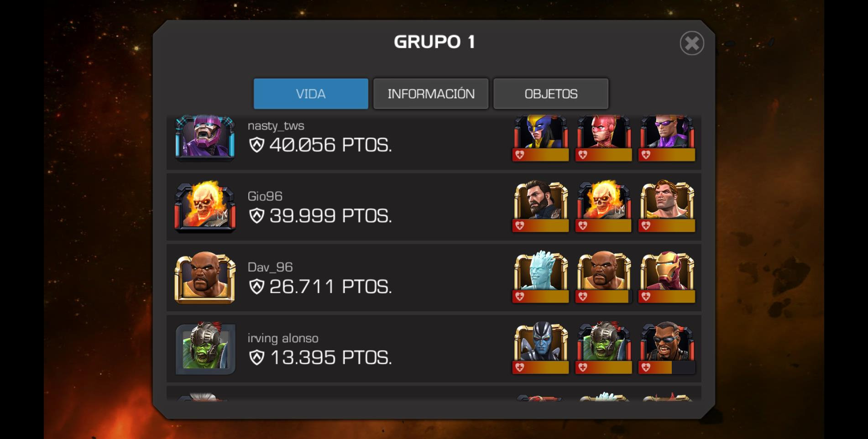Click the shield icon beside 39.999 PTOS.
The height and width of the screenshot is (439, 868).
[x=257, y=216]
